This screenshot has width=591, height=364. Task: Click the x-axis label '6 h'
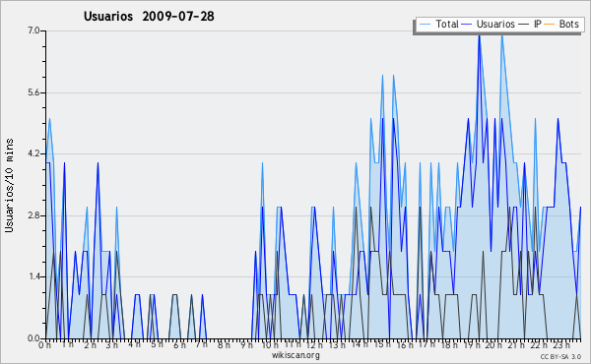pyautogui.click(x=179, y=345)
